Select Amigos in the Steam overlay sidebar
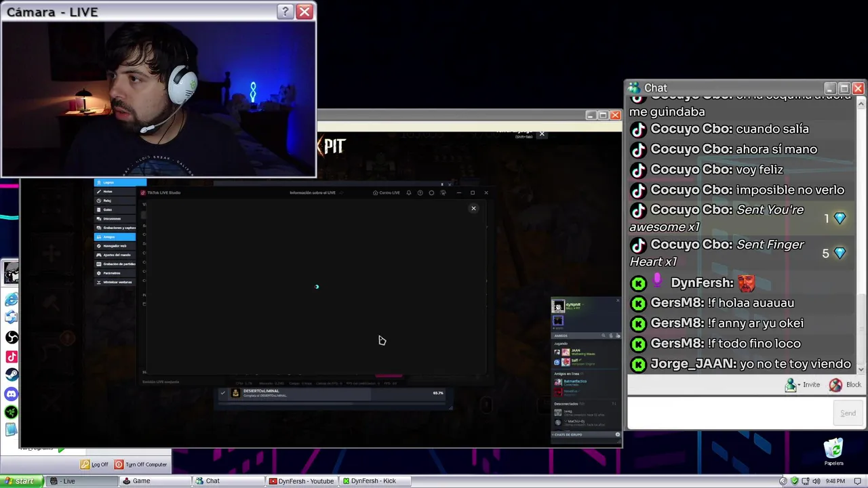 tap(115, 237)
